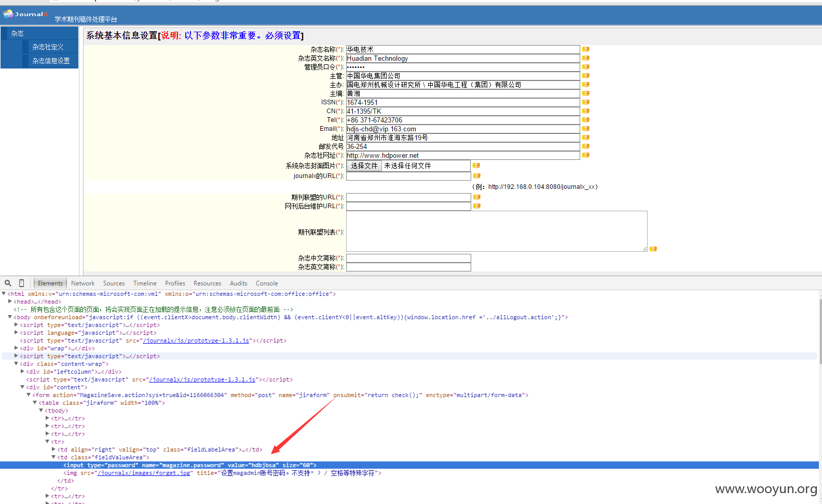The image size is (822, 504).
Task: Open the Elements tab in DevTools
Action: 50,283
